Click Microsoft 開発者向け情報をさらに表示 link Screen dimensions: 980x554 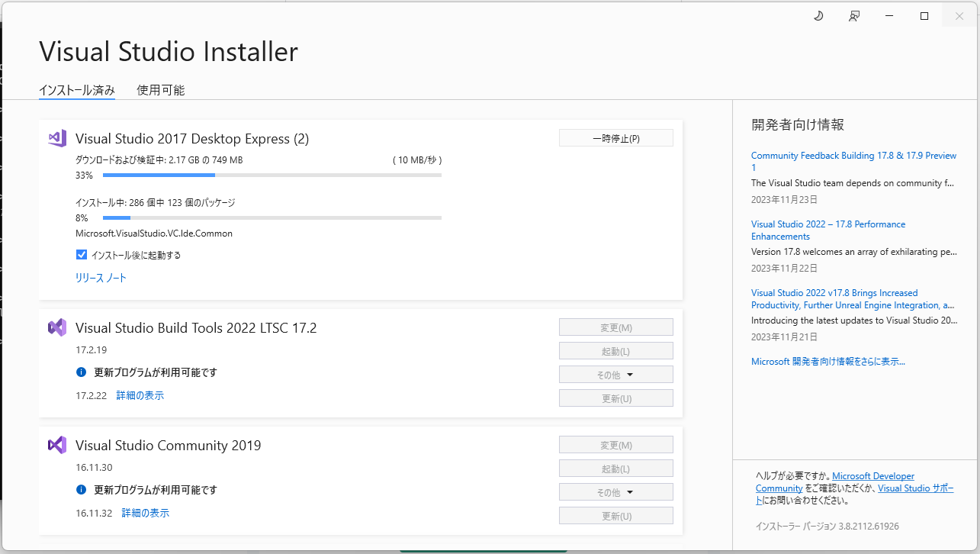tap(828, 362)
